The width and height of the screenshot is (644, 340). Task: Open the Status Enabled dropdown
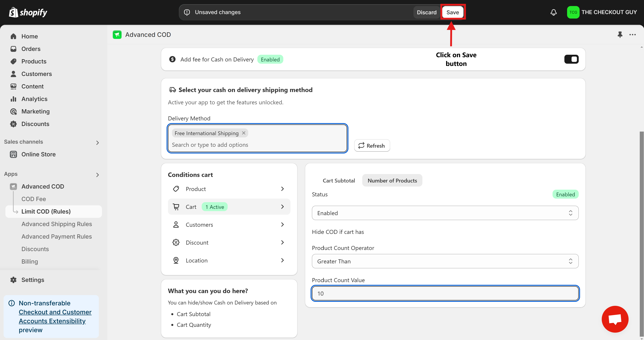445,213
